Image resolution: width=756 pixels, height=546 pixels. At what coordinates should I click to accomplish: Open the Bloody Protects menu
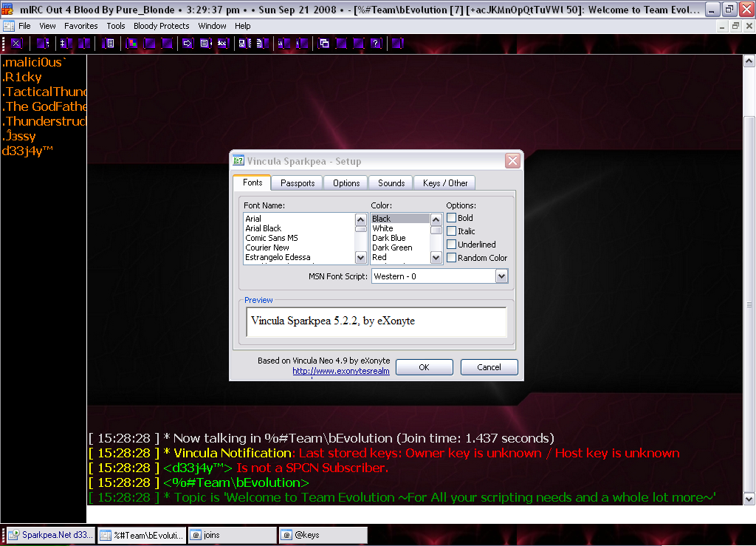click(162, 26)
